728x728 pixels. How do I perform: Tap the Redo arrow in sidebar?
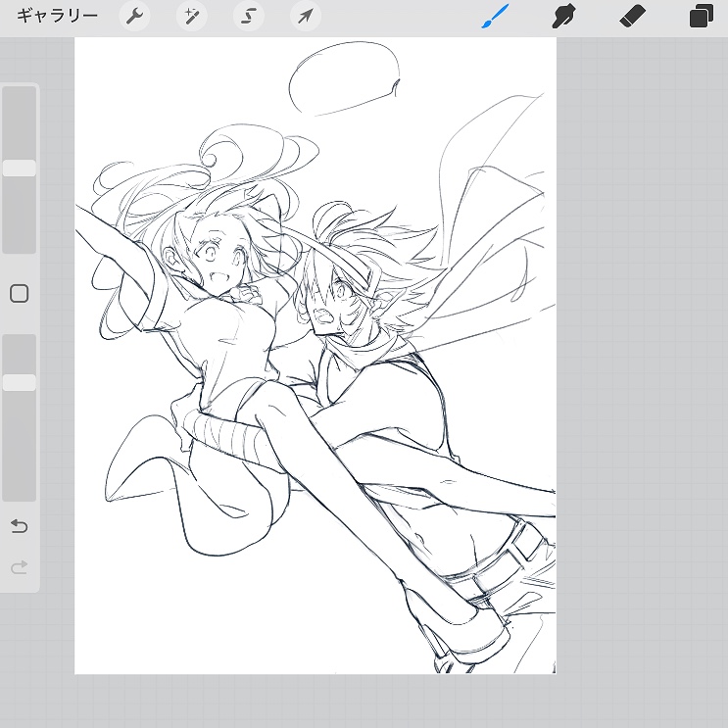point(20,567)
